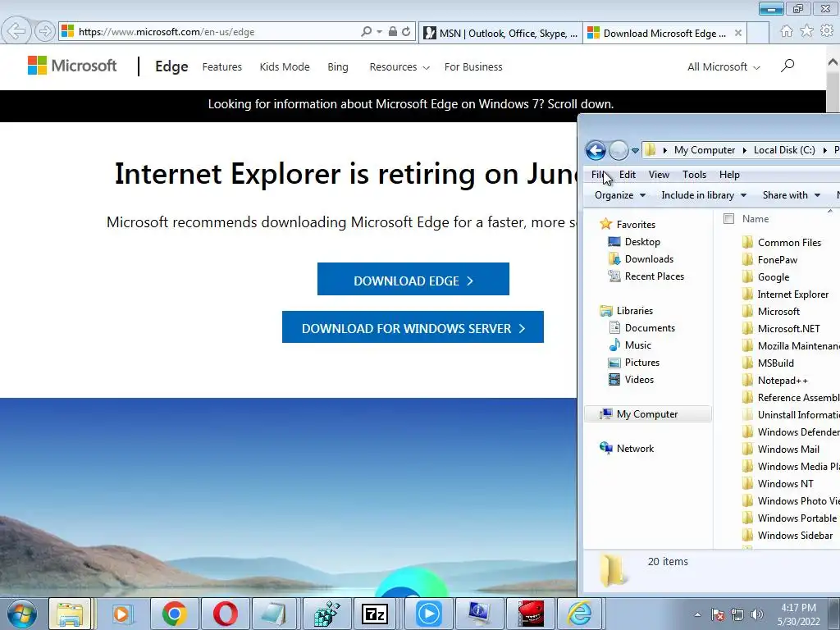
Task: Select Network in navigation pane
Action: pos(635,449)
